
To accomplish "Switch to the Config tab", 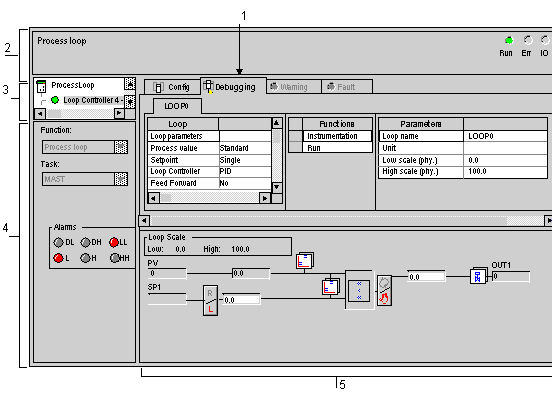I will (x=172, y=87).
